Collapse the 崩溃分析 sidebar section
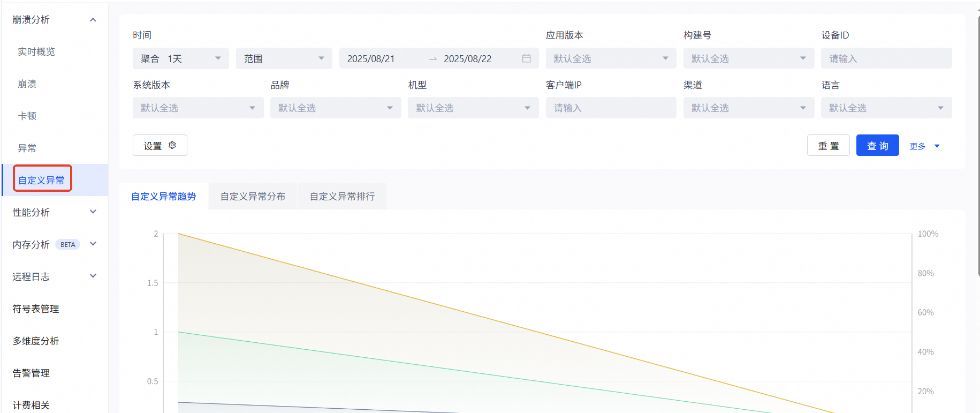Screen dimensions: 980x413 click(93, 20)
